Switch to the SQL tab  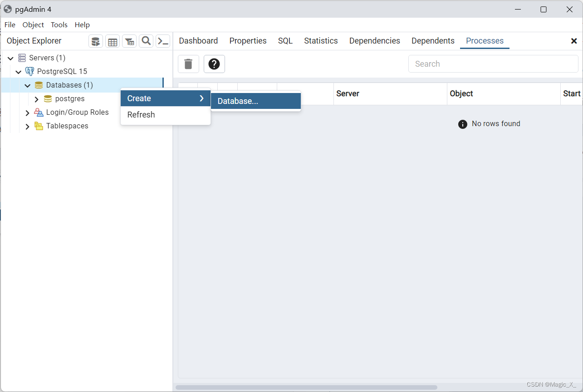[285, 41]
